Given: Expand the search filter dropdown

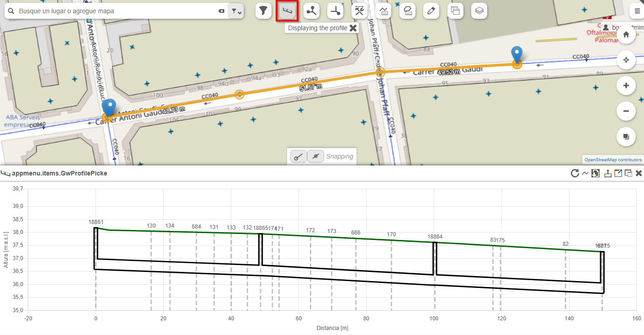Looking at the screenshot, I should [235, 11].
